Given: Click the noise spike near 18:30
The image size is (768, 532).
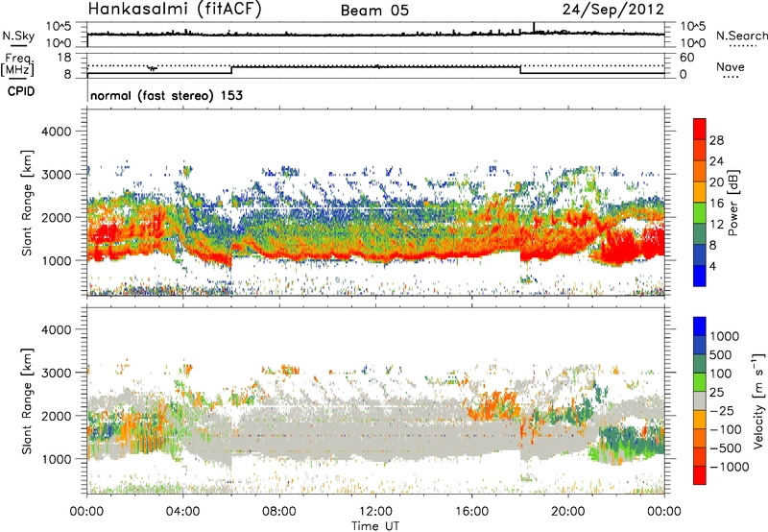Looking at the screenshot, I should pyautogui.click(x=534, y=28).
